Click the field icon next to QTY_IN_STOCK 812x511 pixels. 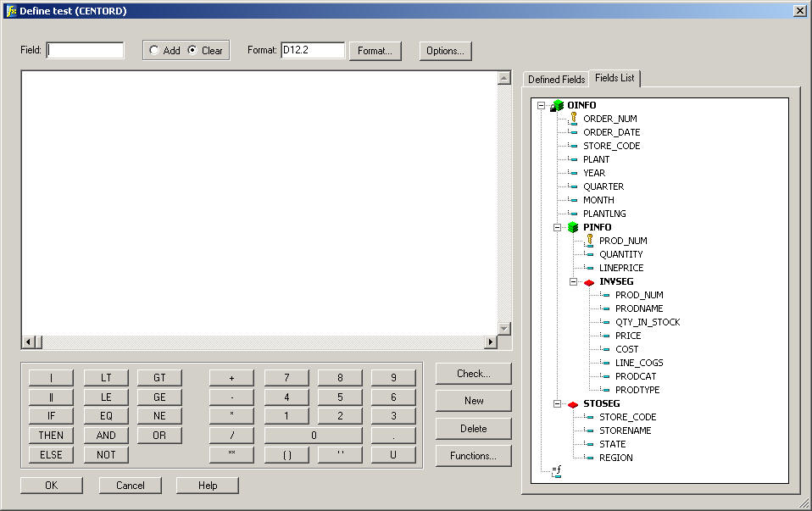click(605, 322)
